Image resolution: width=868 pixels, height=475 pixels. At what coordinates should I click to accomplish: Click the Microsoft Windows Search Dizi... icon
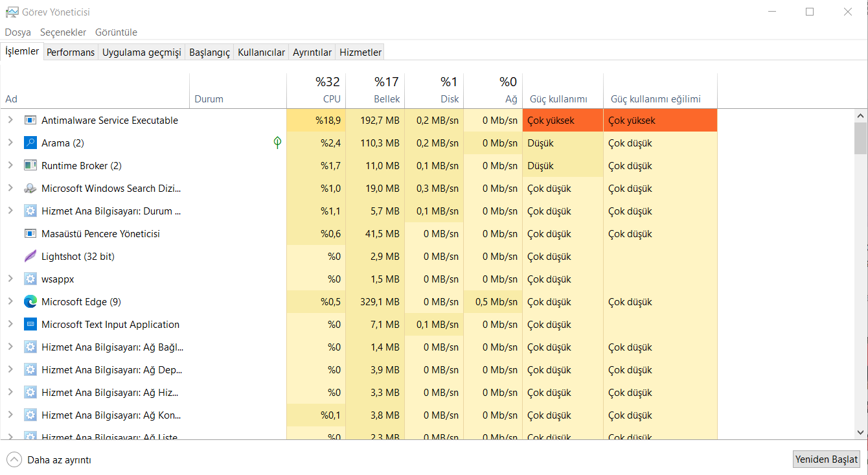point(30,189)
